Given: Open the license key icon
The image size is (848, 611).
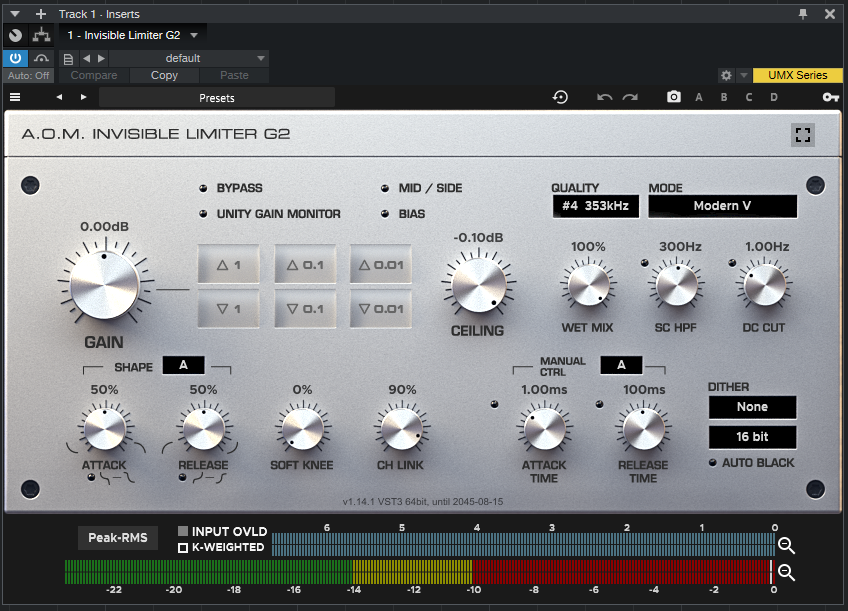Looking at the screenshot, I should (831, 97).
